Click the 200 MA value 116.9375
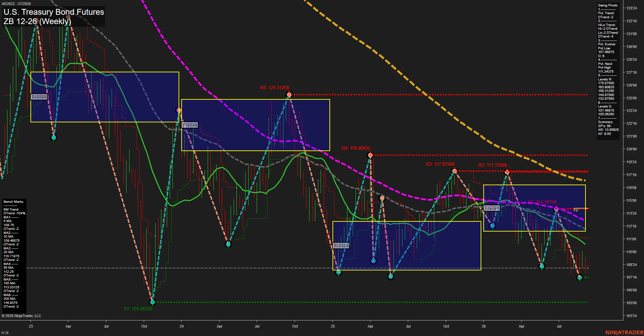 coord(10,303)
